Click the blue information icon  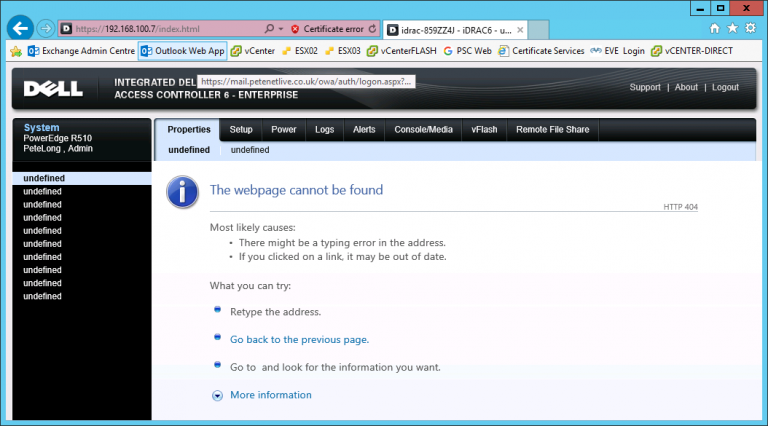(x=182, y=192)
